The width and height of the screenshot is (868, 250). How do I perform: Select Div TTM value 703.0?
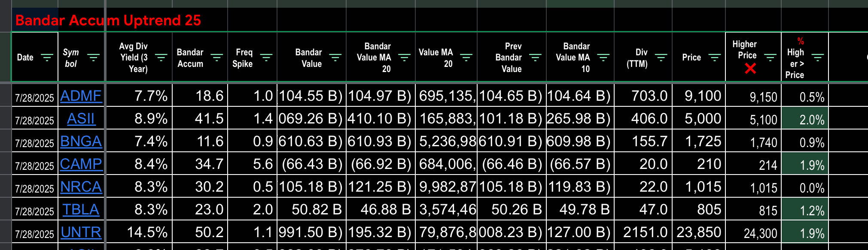tap(643, 96)
